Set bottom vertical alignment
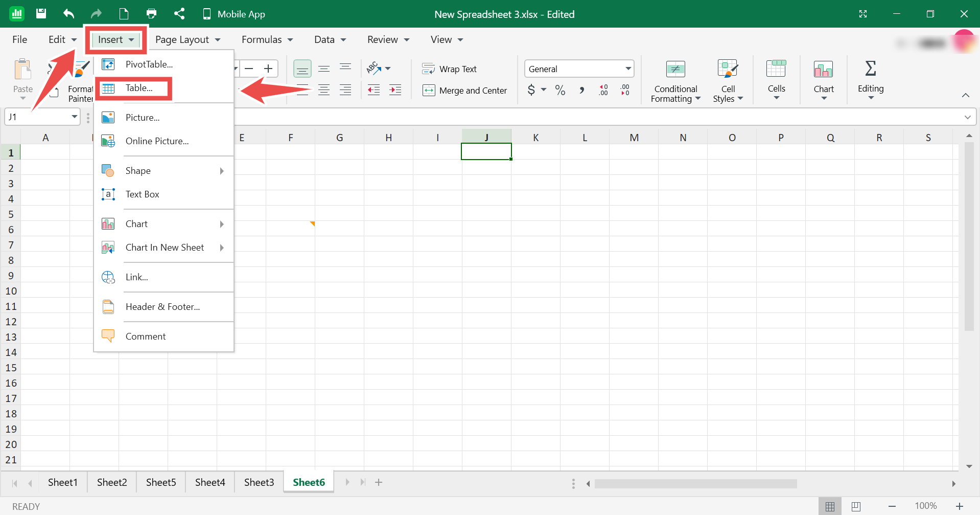The image size is (980, 515). [x=302, y=69]
